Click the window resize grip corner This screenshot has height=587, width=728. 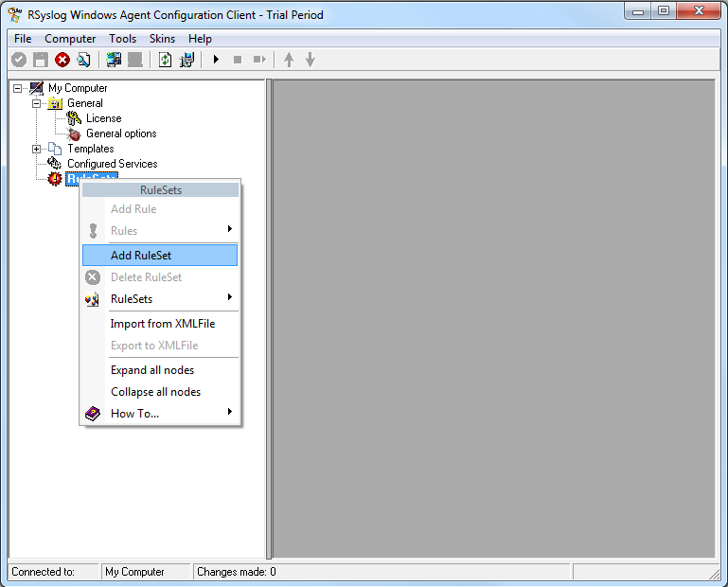pos(714,574)
